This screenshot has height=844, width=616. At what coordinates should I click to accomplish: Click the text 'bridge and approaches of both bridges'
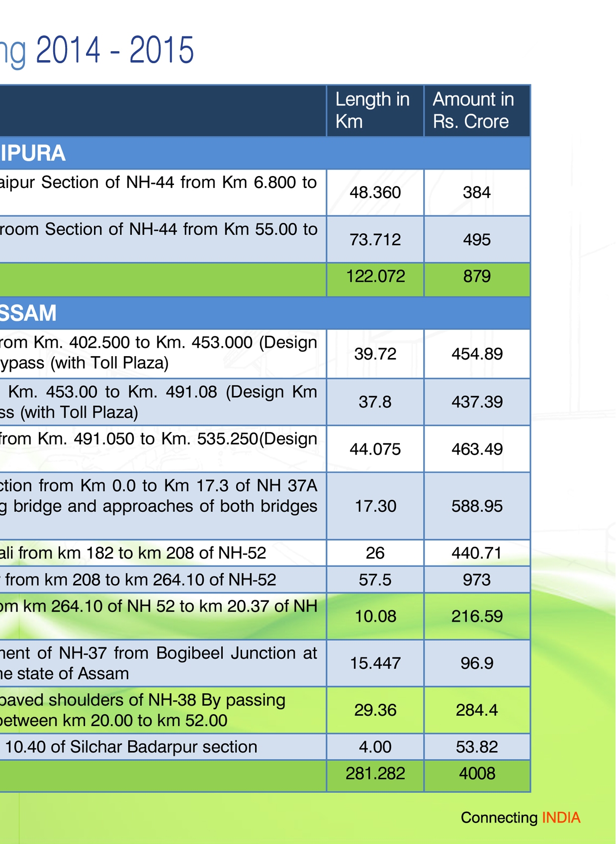point(166,506)
